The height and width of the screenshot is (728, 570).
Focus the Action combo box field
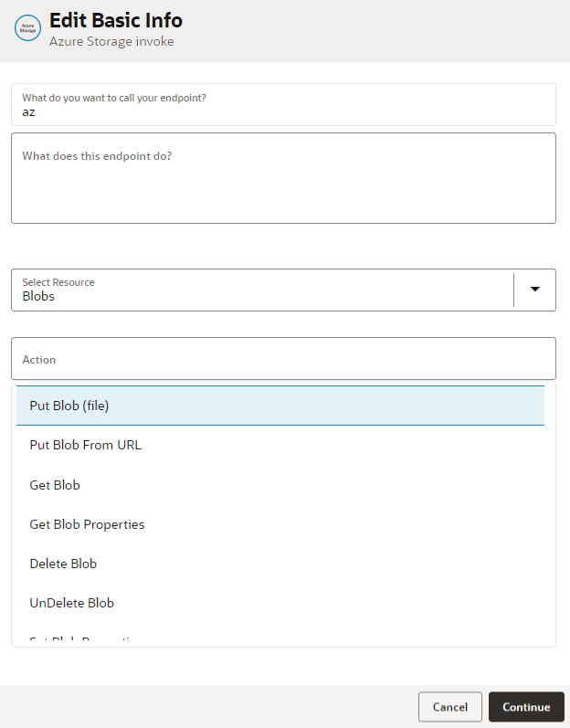point(283,359)
